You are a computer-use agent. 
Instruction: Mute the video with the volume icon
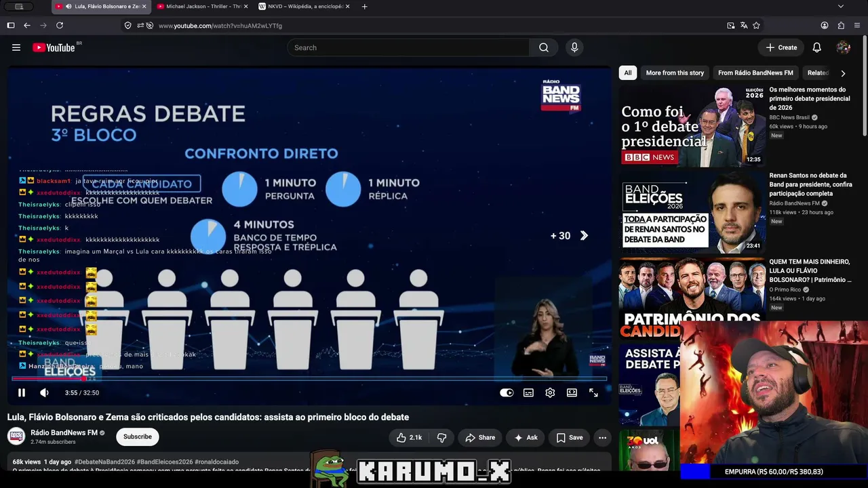point(44,392)
